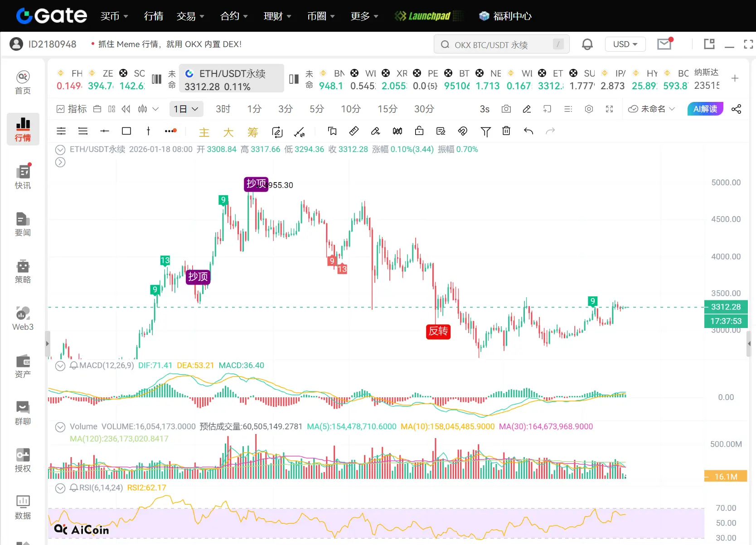Click the filter funnel icon
756x545 pixels.
pyautogui.click(x=485, y=131)
